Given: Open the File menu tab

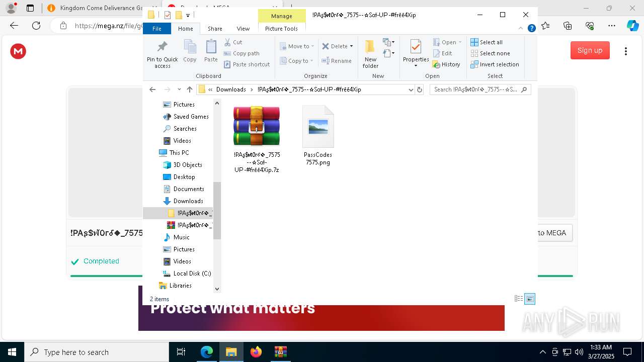Looking at the screenshot, I should [x=157, y=29].
